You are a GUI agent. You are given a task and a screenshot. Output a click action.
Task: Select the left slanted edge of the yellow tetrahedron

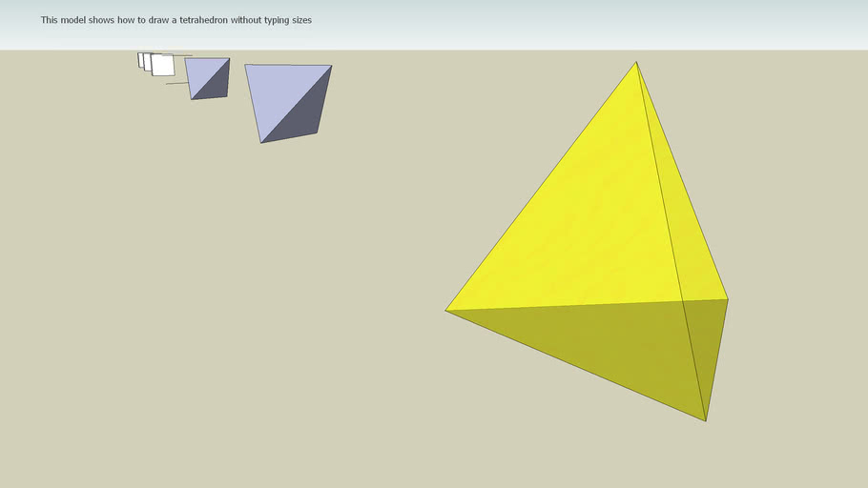tap(541, 186)
